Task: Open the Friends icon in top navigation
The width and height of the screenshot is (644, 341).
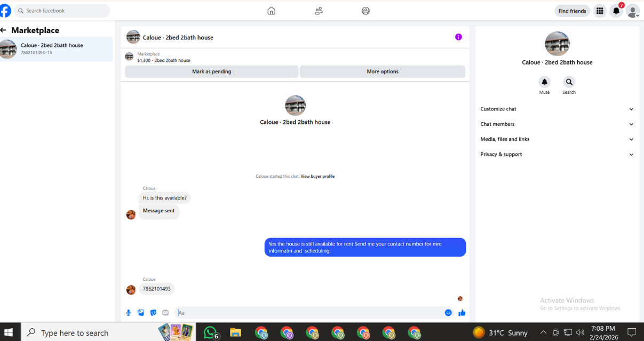Action: 319,11
